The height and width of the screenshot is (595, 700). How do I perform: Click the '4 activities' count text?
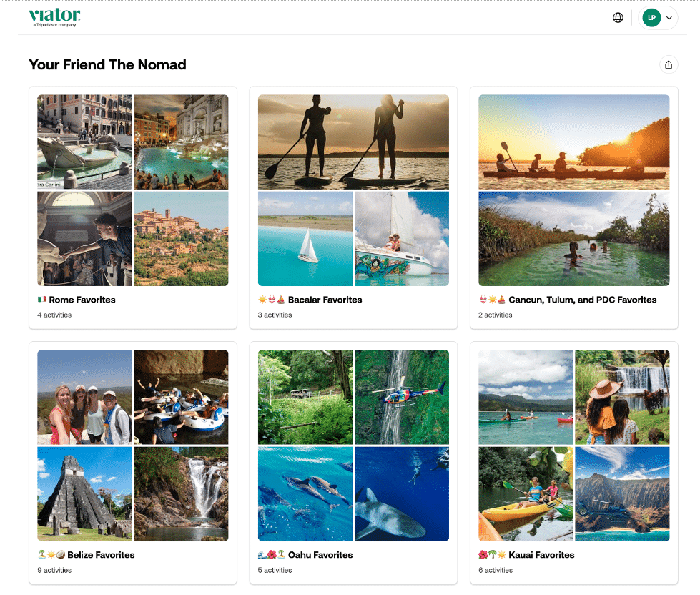coord(54,315)
